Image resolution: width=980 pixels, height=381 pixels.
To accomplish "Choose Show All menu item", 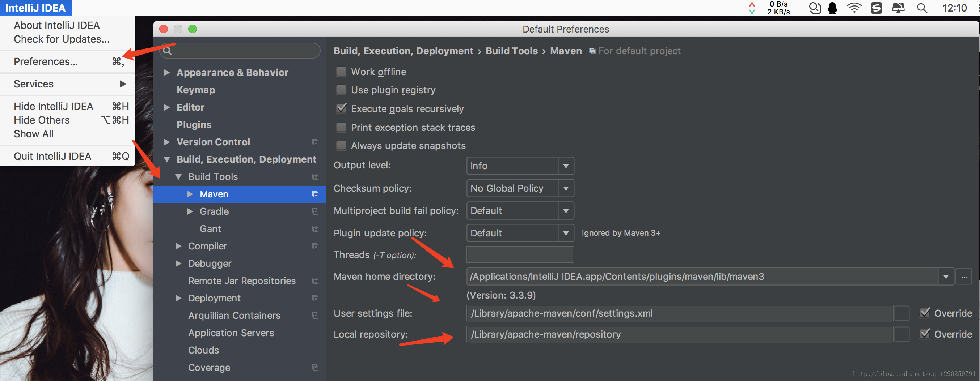I will [68, 134].
